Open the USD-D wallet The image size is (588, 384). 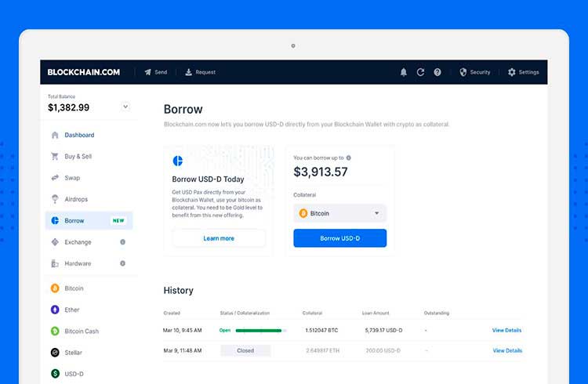[74, 374]
